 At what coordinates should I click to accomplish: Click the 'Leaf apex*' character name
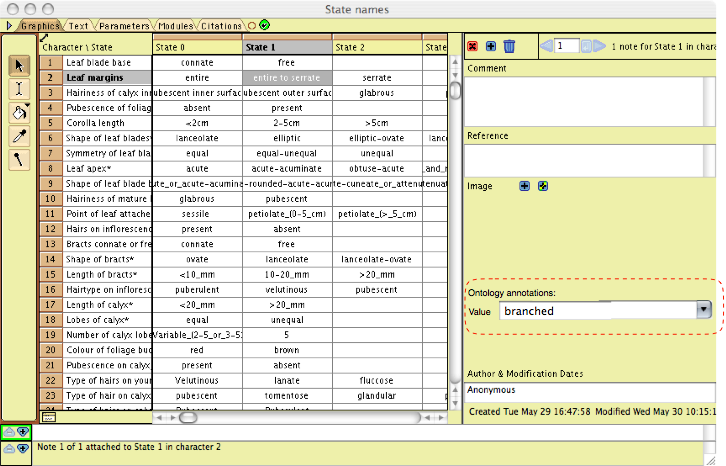(x=107, y=169)
